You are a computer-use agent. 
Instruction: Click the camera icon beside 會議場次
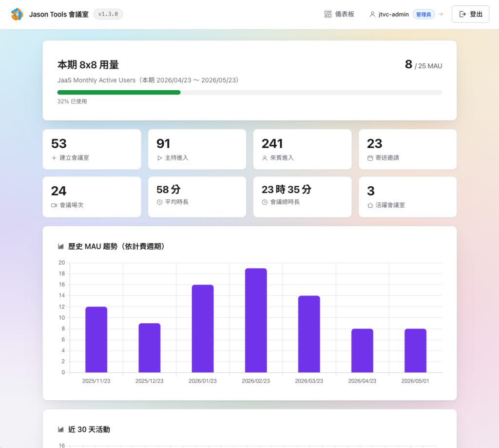point(54,205)
